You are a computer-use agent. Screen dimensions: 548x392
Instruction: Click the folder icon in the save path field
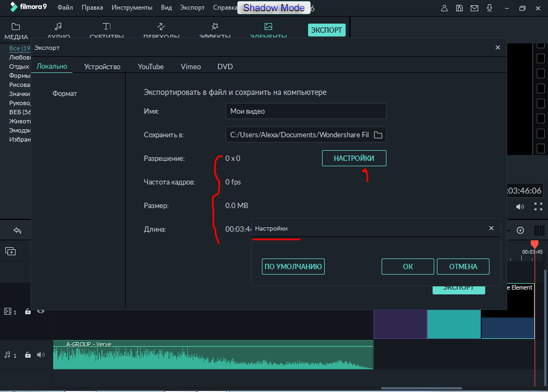(x=378, y=135)
